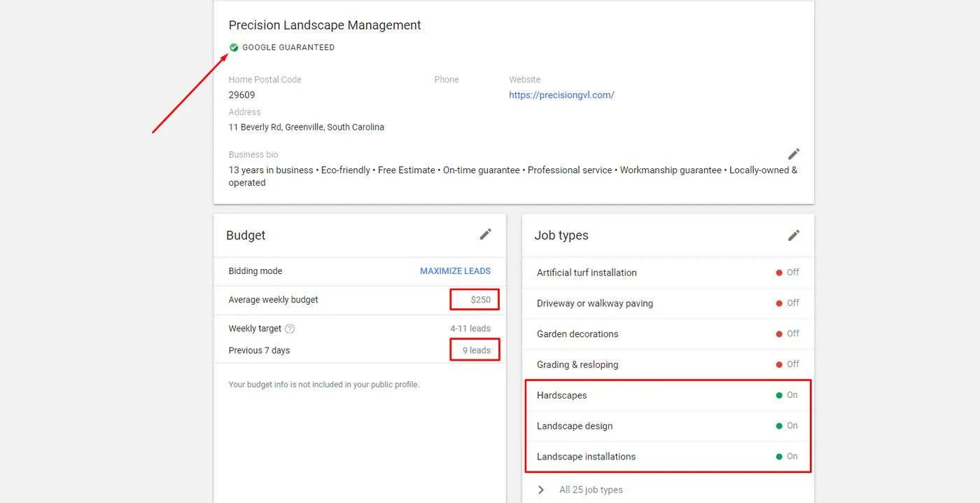
Task: Click the Bidding mode row label
Action: point(255,271)
